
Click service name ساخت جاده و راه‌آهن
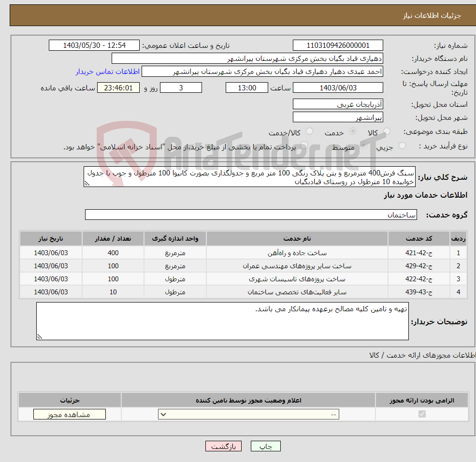pyautogui.click(x=297, y=253)
